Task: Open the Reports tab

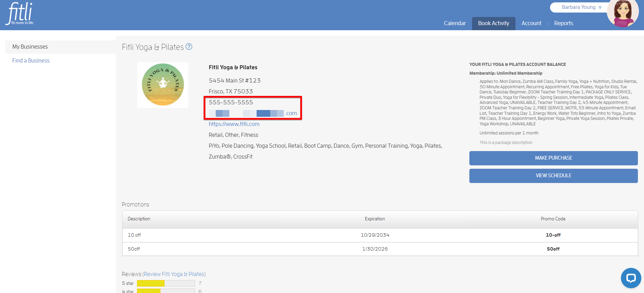Action: pyautogui.click(x=564, y=23)
